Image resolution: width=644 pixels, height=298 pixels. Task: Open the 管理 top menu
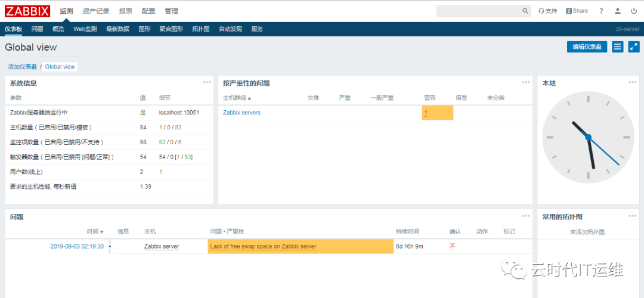pyautogui.click(x=171, y=11)
